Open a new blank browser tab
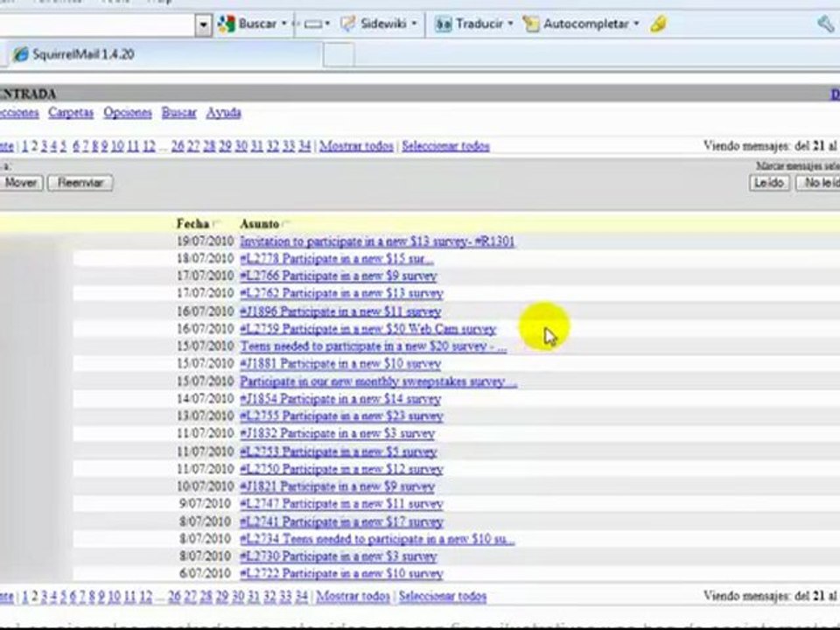The height and width of the screenshot is (630, 840). click(x=339, y=54)
